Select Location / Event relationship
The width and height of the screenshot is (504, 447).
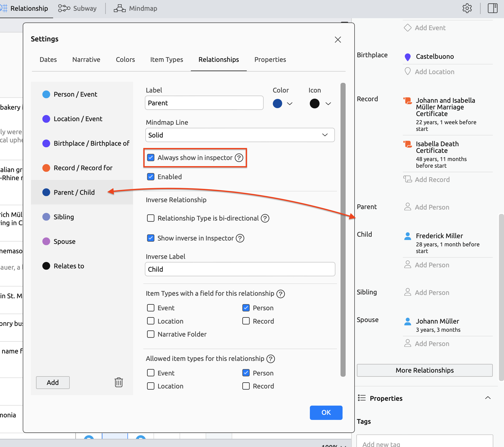(x=82, y=119)
